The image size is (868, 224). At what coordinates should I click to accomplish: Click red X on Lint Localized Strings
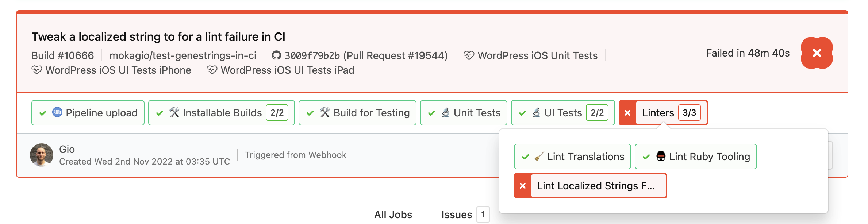(x=523, y=186)
